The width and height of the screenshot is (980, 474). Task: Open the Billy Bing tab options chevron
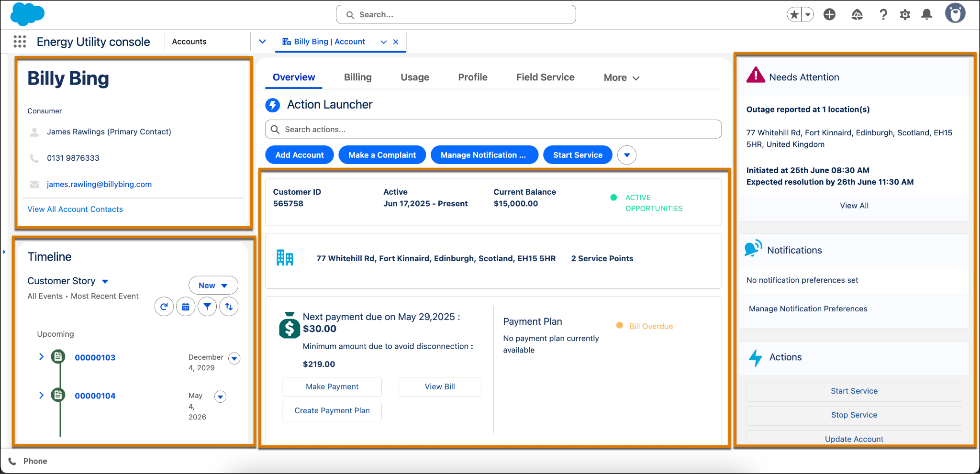point(383,42)
